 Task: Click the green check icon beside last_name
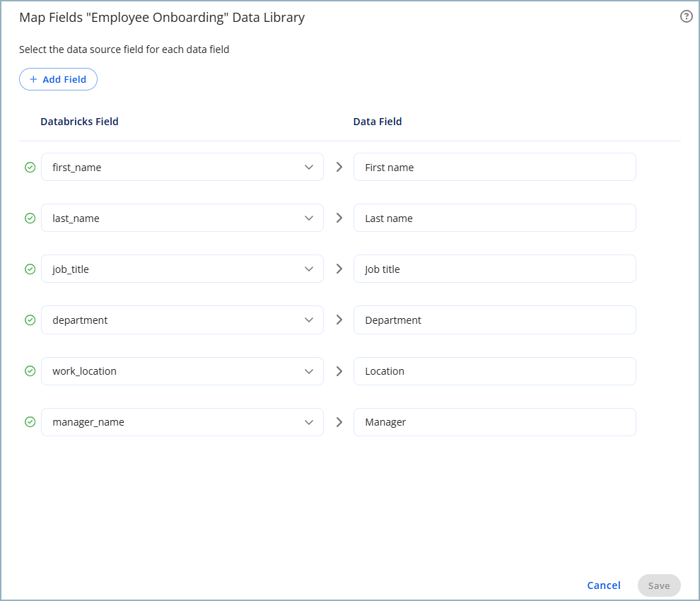coord(30,218)
